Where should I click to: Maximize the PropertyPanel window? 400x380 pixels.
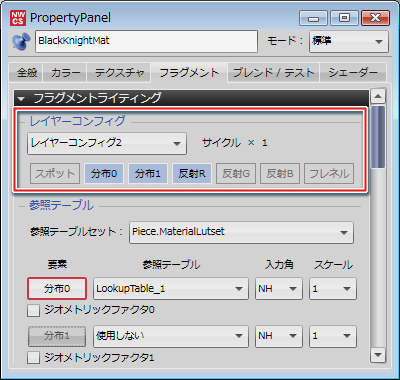point(344,18)
